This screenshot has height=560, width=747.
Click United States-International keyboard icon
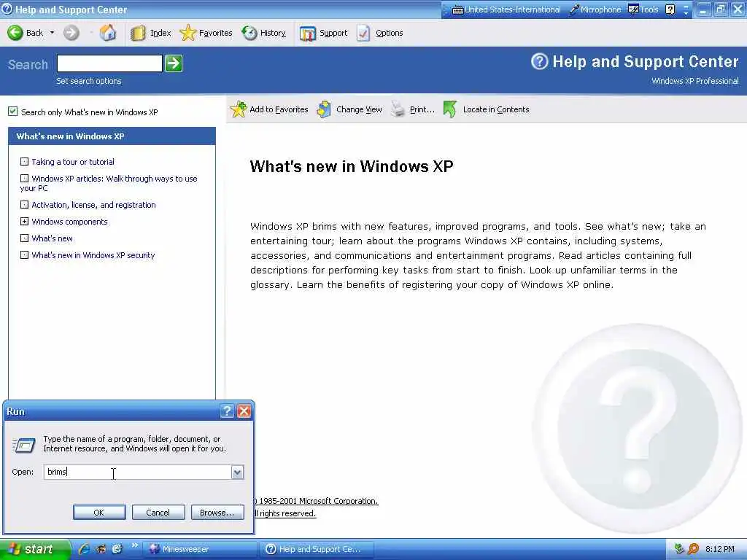point(457,9)
